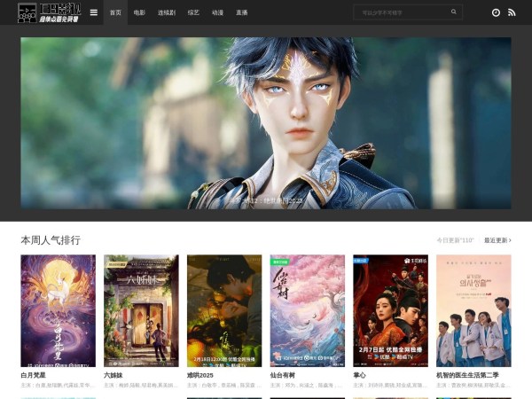532x399 pixels.
Task: Click the hero banner image
Action: pos(266,122)
